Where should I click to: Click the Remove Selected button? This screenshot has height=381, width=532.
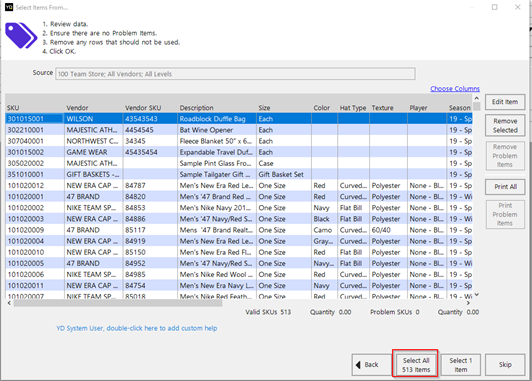(505, 126)
